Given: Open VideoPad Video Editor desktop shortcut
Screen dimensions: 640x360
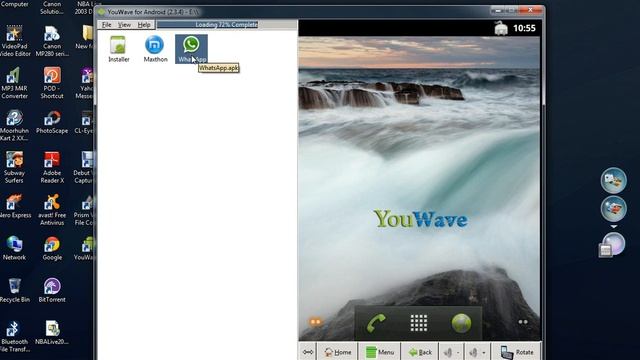Looking at the screenshot, I should pyautogui.click(x=15, y=41).
